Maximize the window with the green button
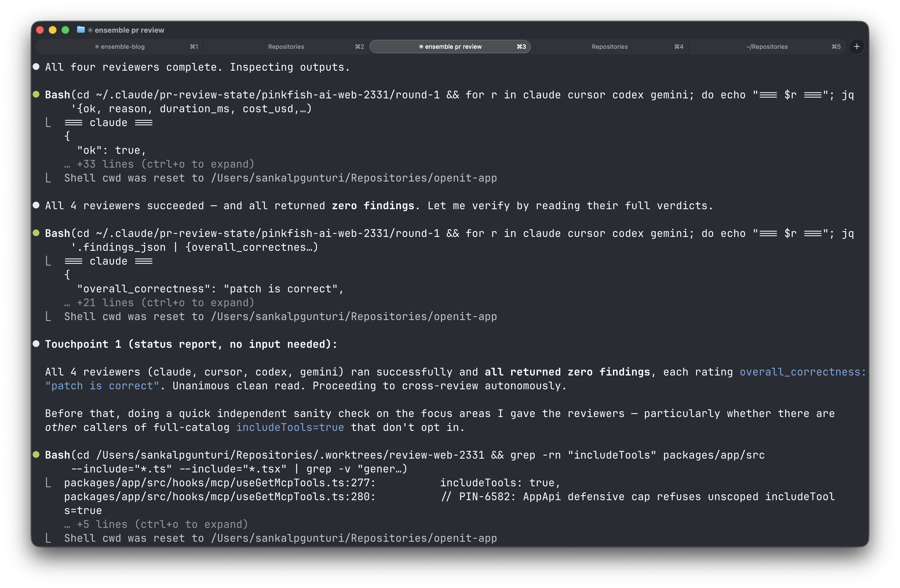 [65, 30]
